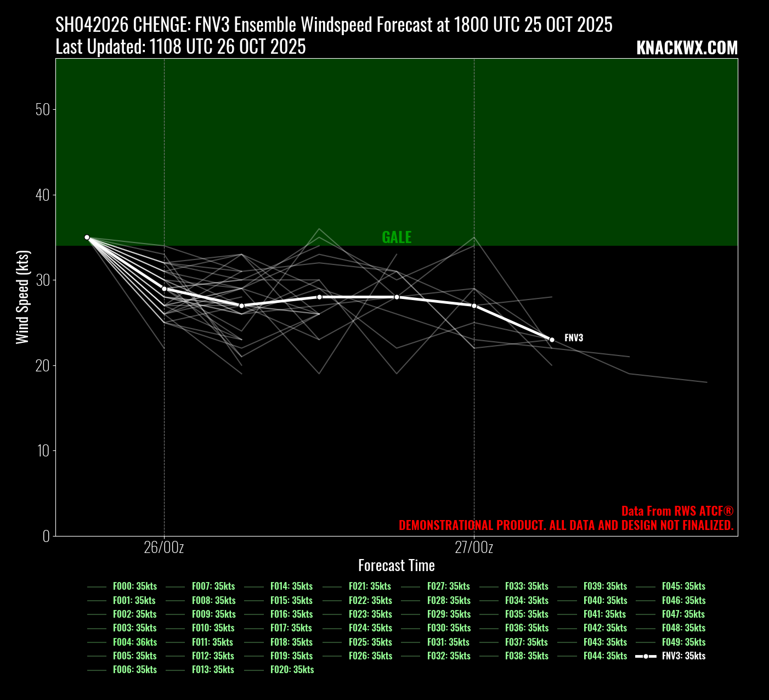This screenshot has width=769, height=700.
Task: Click the Forecast Time axis title
Action: pyautogui.click(x=396, y=566)
